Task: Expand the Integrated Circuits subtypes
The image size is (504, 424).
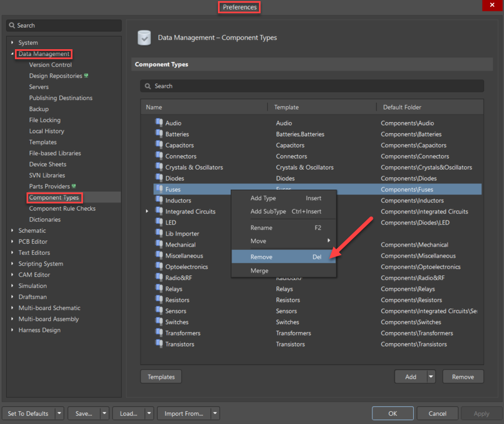Action: pyautogui.click(x=147, y=211)
